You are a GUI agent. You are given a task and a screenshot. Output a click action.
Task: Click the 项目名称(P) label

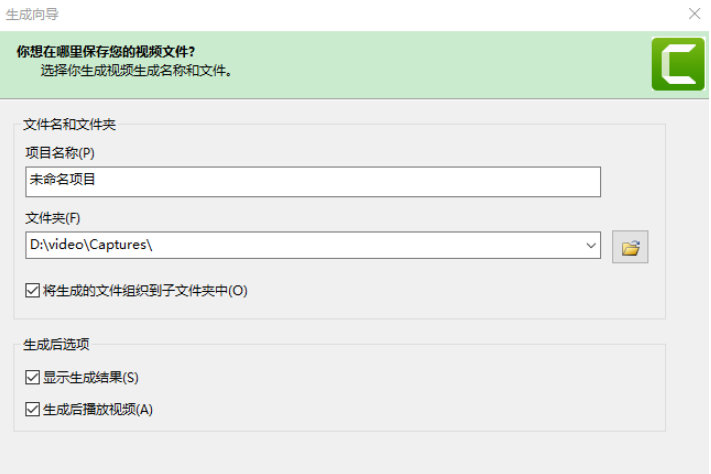point(59,153)
